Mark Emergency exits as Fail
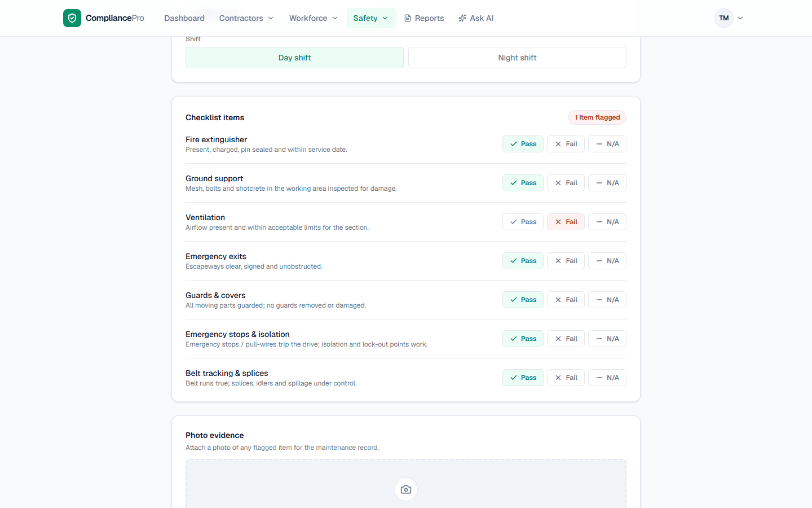Screen dimensions: 812x508 pyautogui.click(x=566, y=261)
